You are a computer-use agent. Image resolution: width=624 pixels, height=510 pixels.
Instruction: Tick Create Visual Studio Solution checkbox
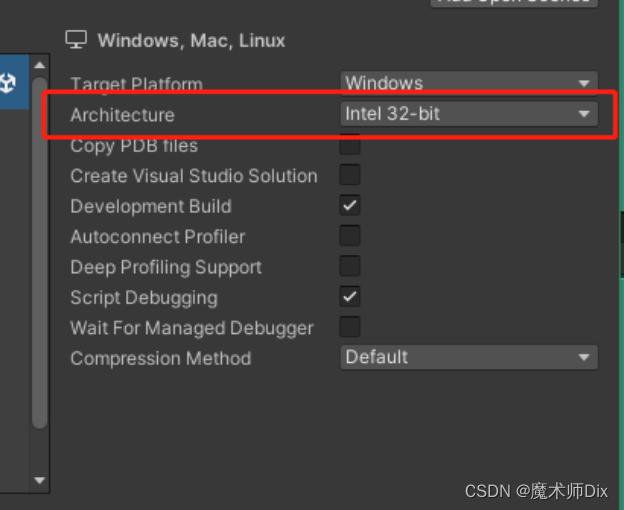click(x=350, y=176)
